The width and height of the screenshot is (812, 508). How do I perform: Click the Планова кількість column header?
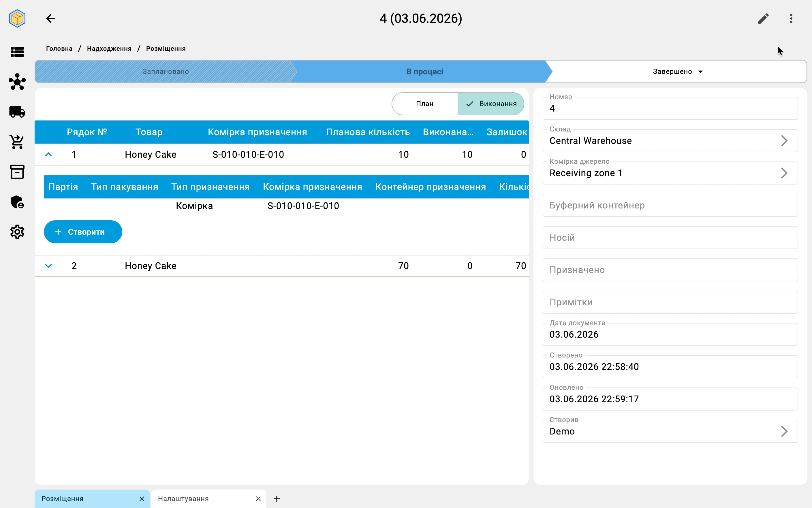pyautogui.click(x=368, y=132)
